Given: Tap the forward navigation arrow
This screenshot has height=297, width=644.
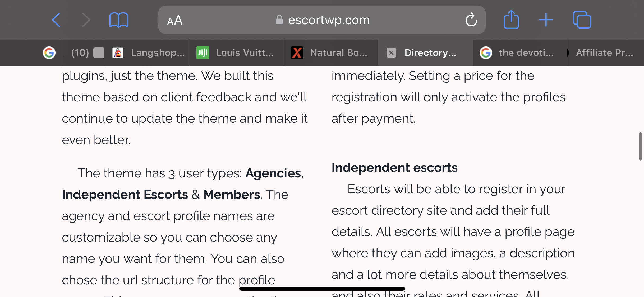Looking at the screenshot, I should point(86,20).
